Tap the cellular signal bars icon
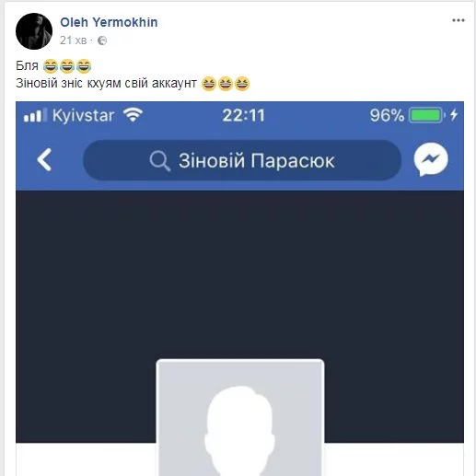This screenshot has width=476, height=476. 36,115
